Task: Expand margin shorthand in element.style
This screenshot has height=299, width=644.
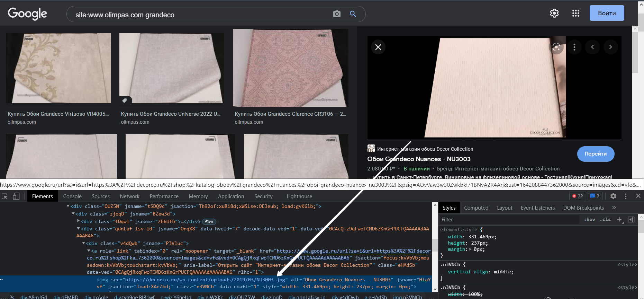Action: pos(470,249)
